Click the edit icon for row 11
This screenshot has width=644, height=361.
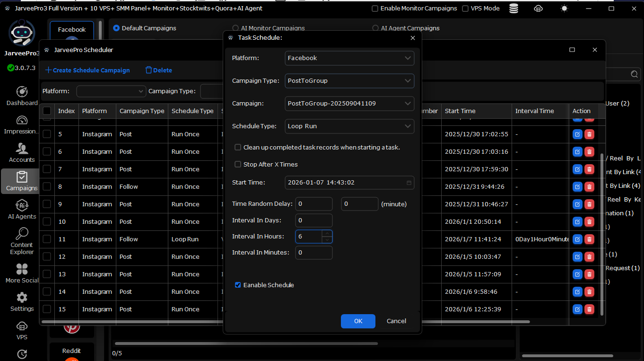pyautogui.click(x=577, y=239)
